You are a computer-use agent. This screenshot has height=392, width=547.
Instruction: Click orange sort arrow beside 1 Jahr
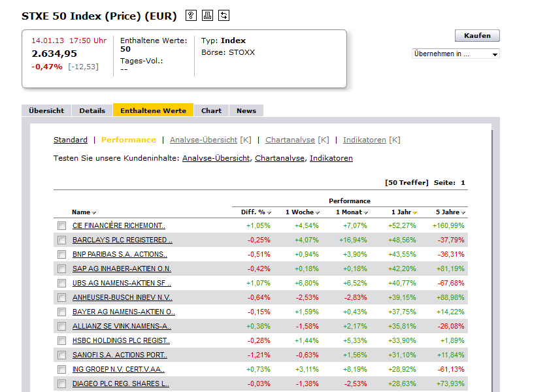coord(415,213)
